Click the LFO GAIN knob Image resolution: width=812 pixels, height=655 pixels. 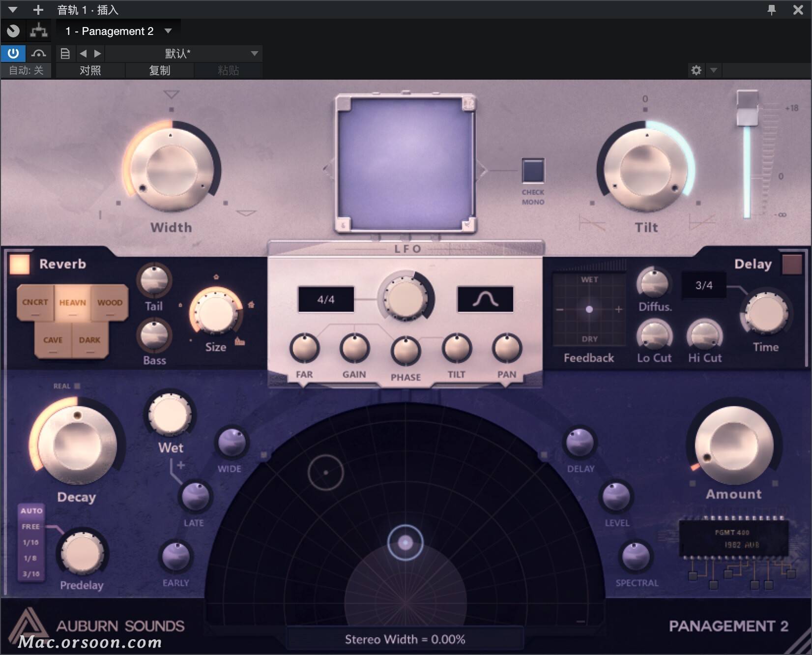click(x=354, y=348)
